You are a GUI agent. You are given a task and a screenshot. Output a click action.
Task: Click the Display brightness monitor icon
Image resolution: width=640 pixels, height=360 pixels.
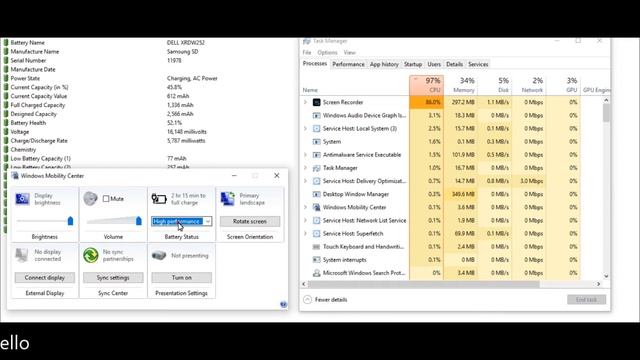22,199
